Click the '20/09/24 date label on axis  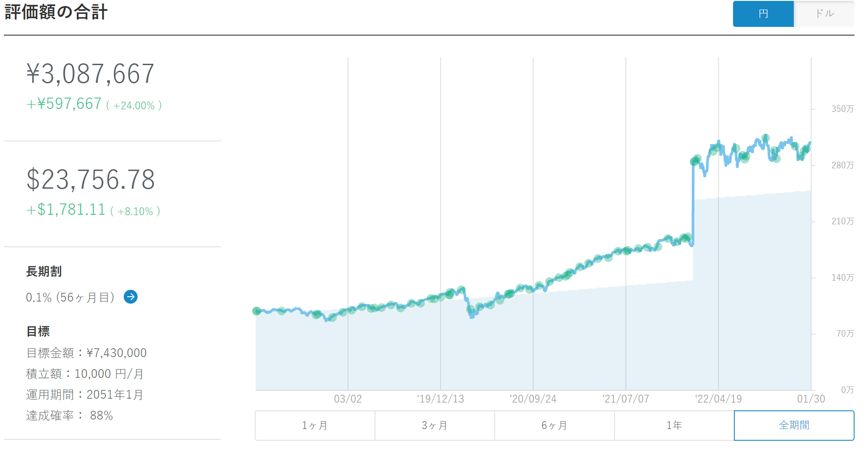[x=533, y=399]
